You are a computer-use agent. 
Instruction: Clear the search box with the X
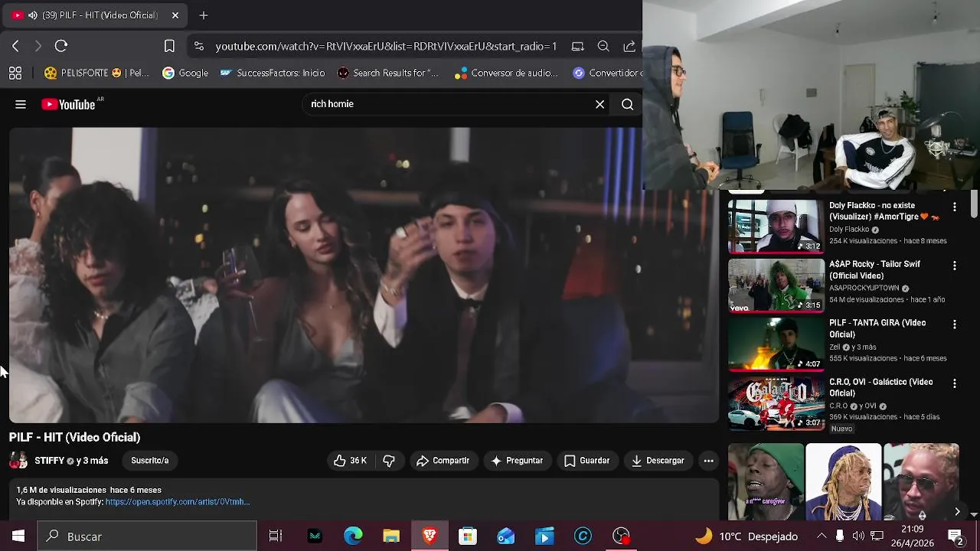(x=600, y=104)
